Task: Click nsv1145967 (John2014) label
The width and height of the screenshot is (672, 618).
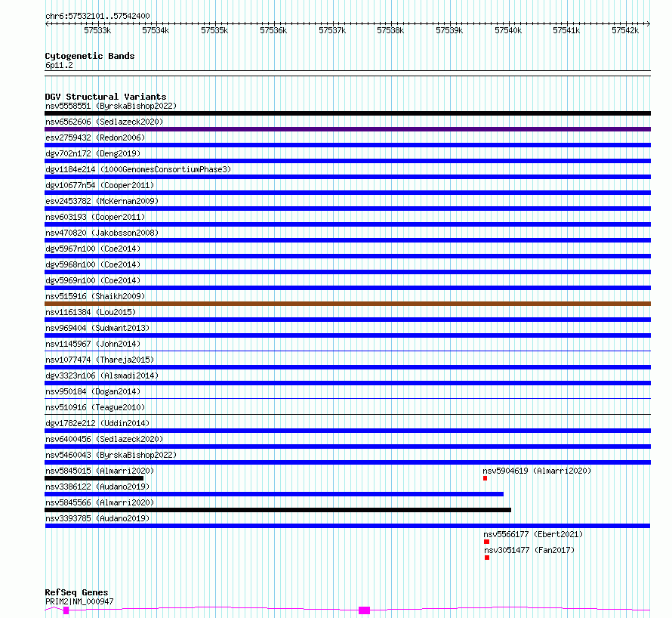Action: pos(93,344)
